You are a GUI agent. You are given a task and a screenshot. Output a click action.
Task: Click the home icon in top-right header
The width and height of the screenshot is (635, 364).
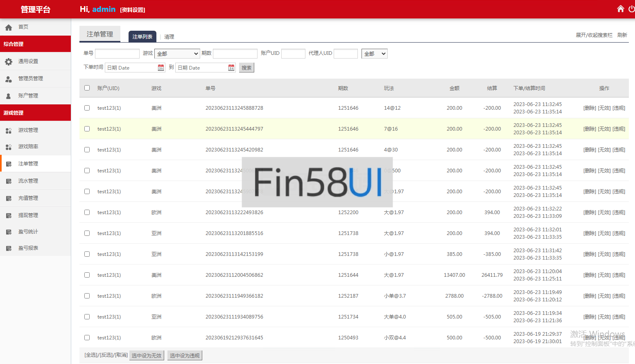(x=620, y=9)
